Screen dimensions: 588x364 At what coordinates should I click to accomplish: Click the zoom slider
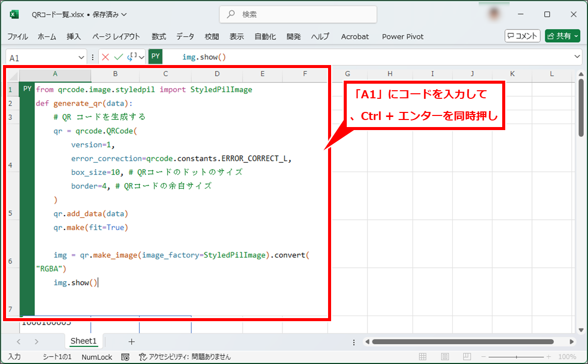[516, 357]
